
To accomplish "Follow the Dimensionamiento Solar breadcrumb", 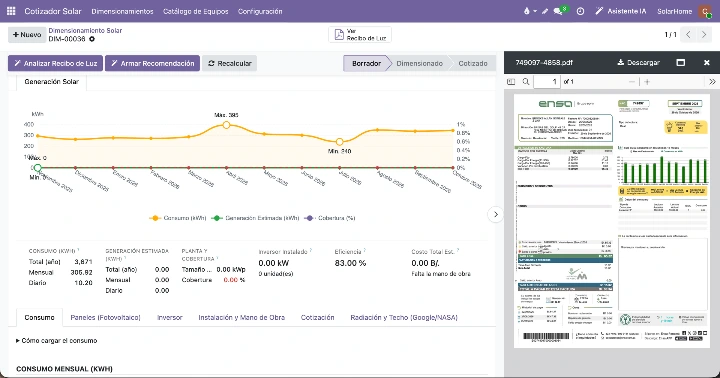I will (85, 30).
